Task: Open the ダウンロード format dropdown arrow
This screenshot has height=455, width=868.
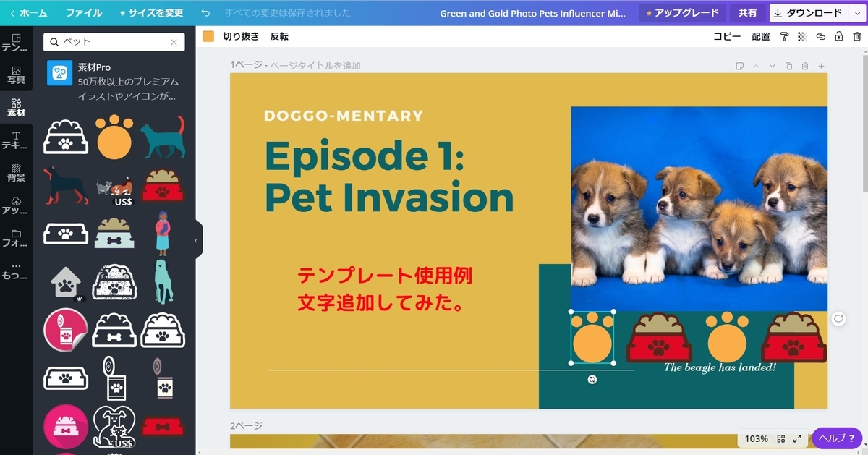Action: pyautogui.click(x=858, y=12)
